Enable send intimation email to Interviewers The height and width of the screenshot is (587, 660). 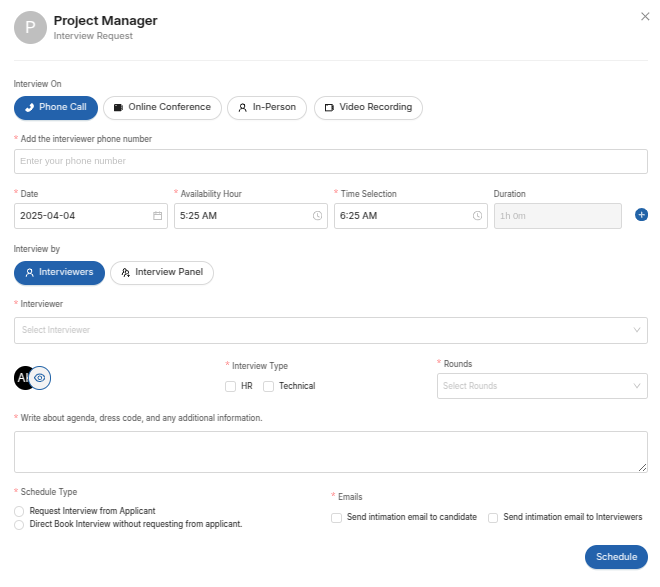(x=493, y=518)
